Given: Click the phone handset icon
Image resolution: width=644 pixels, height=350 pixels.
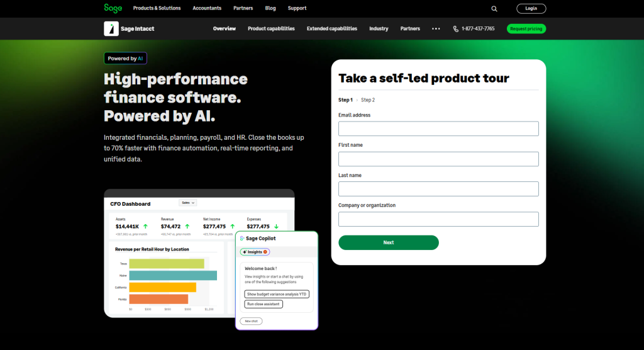Looking at the screenshot, I should tap(455, 29).
